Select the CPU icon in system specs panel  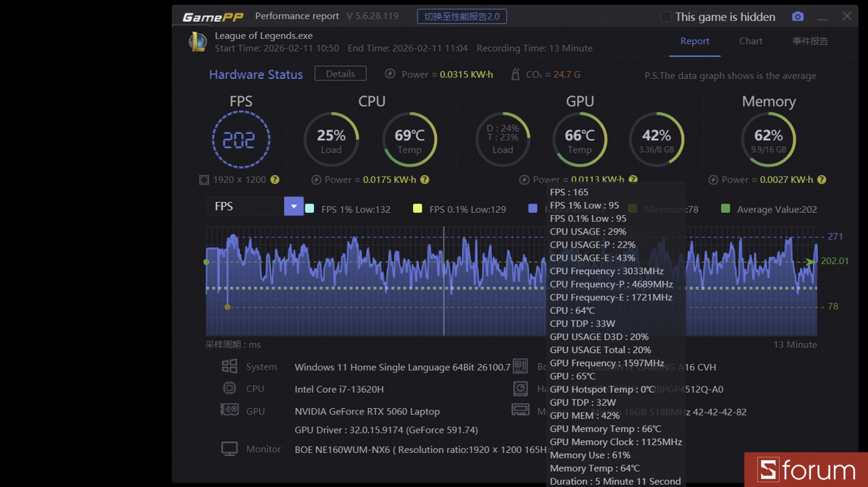point(230,389)
